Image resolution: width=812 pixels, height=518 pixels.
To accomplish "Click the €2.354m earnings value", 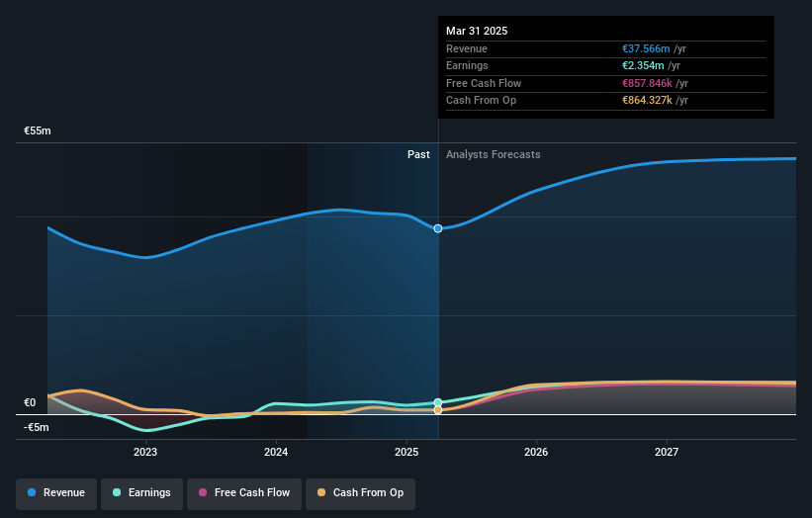I will coord(643,65).
